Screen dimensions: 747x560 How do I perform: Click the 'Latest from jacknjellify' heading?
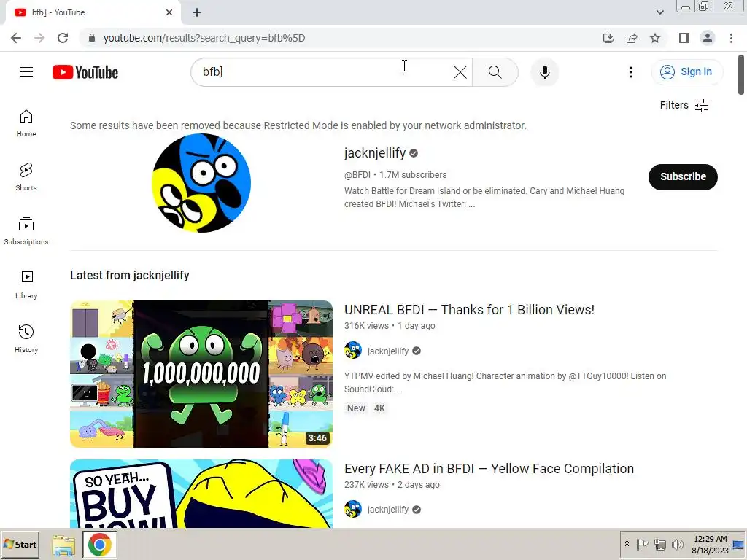tap(130, 275)
